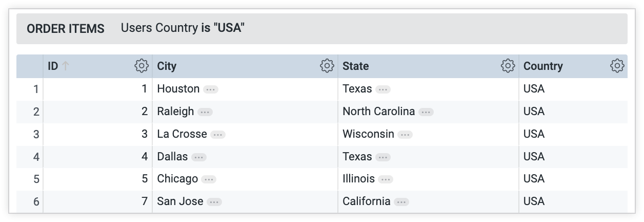644x222 pixels.
Task: Open drill options beside Illinois
Action: click(x=386, y=179)
